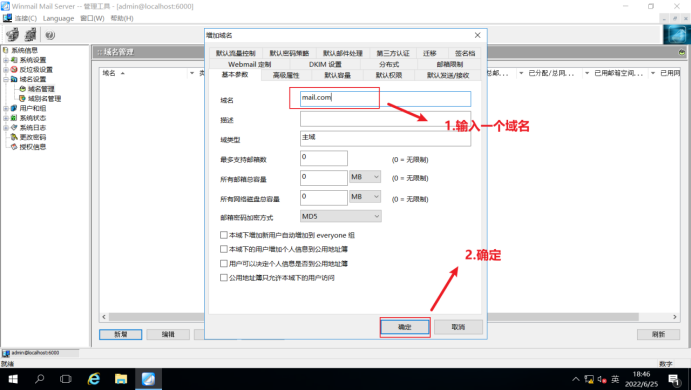Image resolution: width=691 pixels, height=390 pixels.
Task: Enable 本域下增加新用户自动增加到 everyone 组
Action: click(x=224, y=235)
